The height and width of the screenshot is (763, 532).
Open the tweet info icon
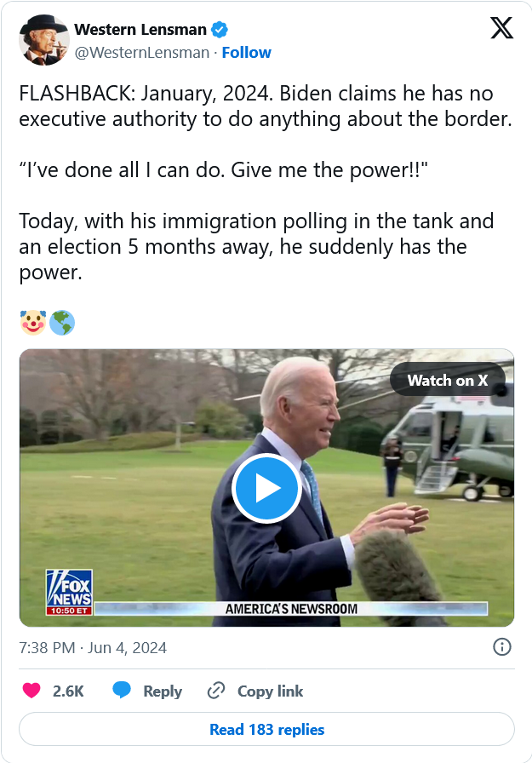pos(502,647)
